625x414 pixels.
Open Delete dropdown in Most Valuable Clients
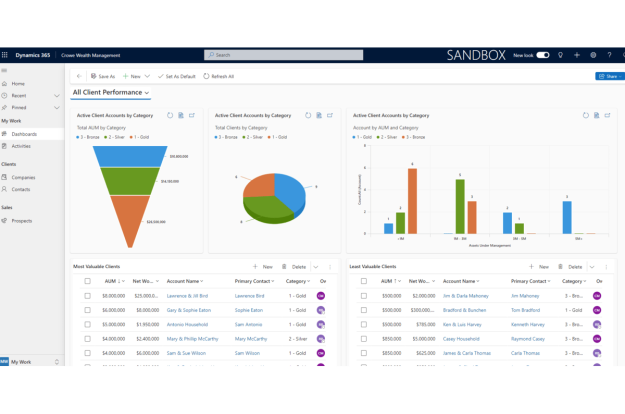coord(316,267)
